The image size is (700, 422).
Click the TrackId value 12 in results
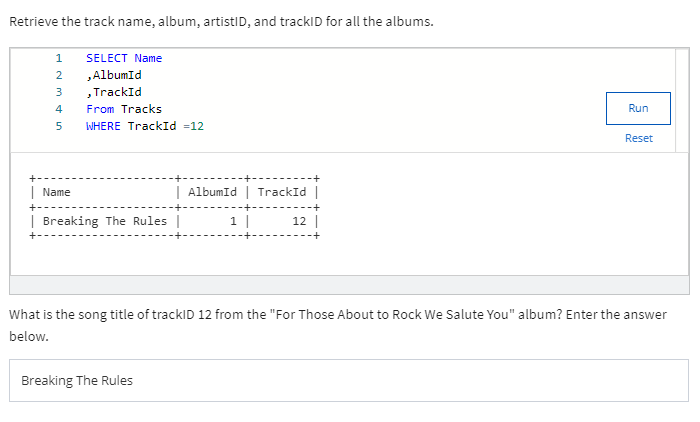pyautogui.click(x=299, y=221)
